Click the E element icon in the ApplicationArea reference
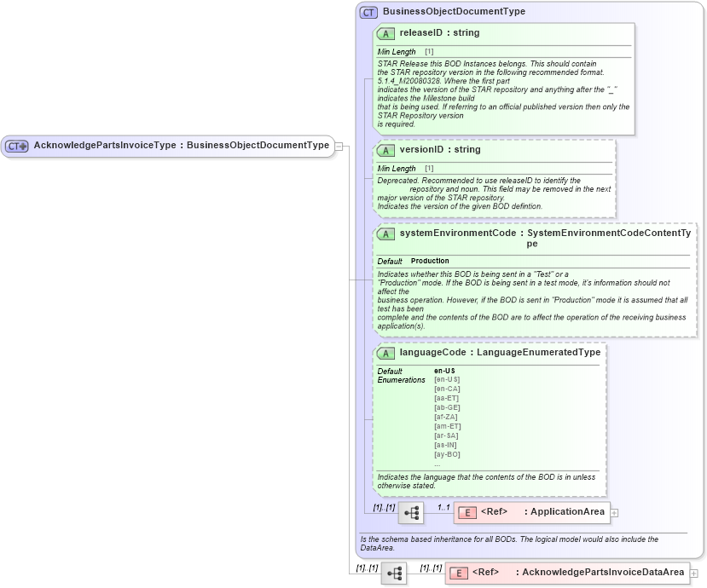The image size is (707, 588). (466, 513)
